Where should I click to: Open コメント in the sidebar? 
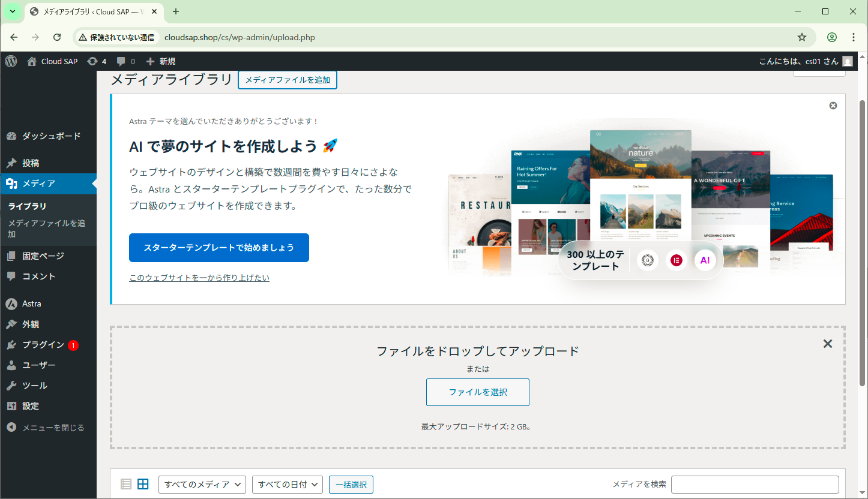tap(48, 276)
